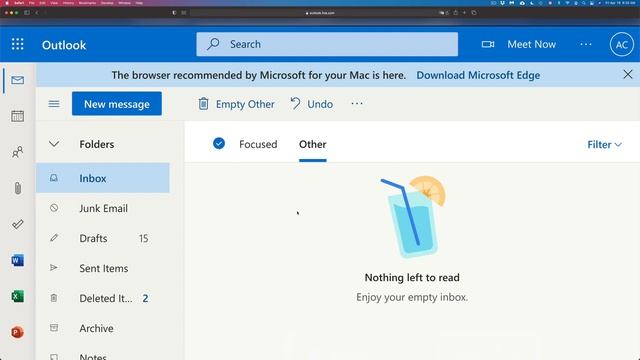Image resolution: width=640 pixels, height=360 pixels.
Task: Open the Calendar module in left rail
Action: (x=18, y=116)
